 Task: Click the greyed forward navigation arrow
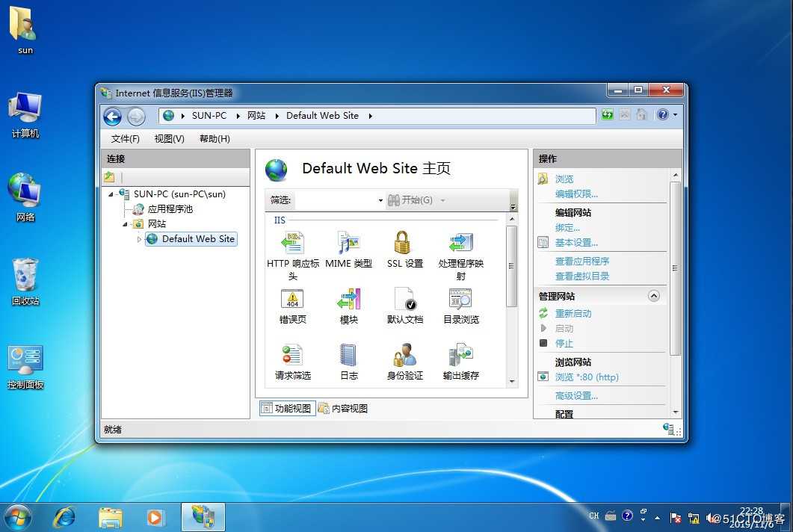135,117
